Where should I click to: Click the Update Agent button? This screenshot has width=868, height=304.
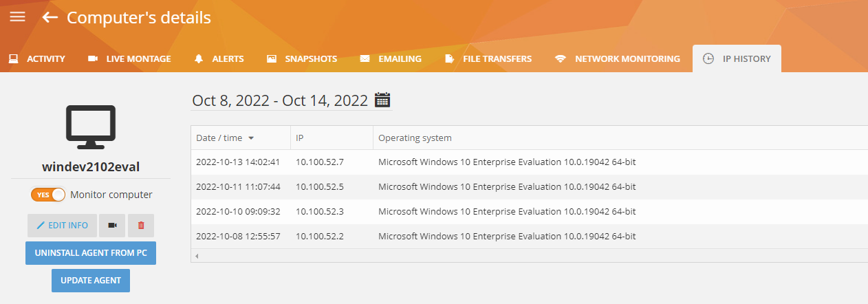[x=91, y=281]
